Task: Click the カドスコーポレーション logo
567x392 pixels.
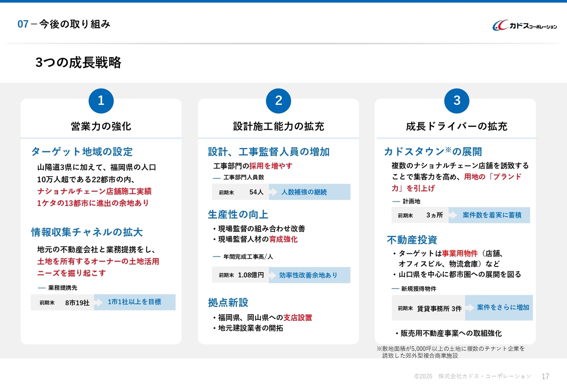Action: tap(524, 26)
